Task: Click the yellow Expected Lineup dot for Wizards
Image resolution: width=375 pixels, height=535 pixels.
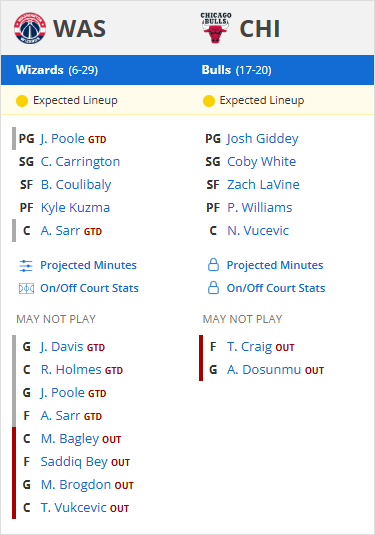Action: tap(22, 101)
